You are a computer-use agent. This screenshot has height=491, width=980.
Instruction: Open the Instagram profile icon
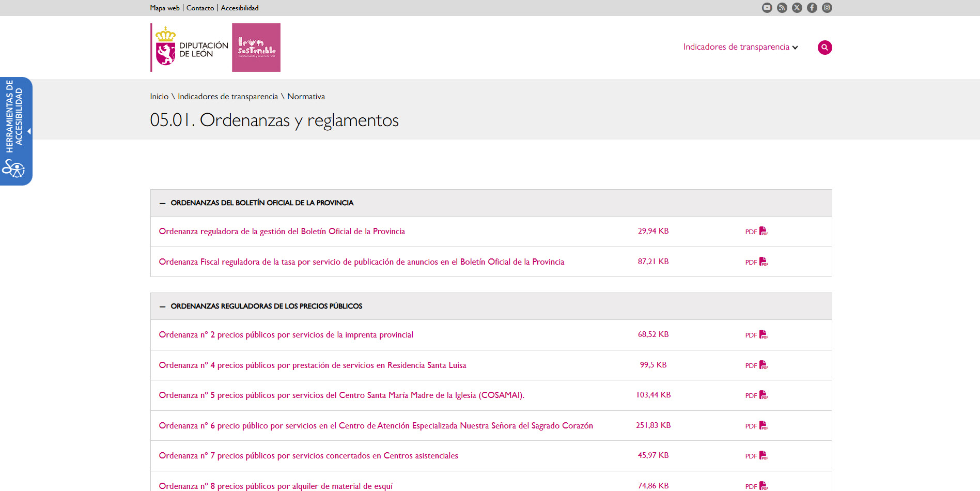click(x=827, y=8)
